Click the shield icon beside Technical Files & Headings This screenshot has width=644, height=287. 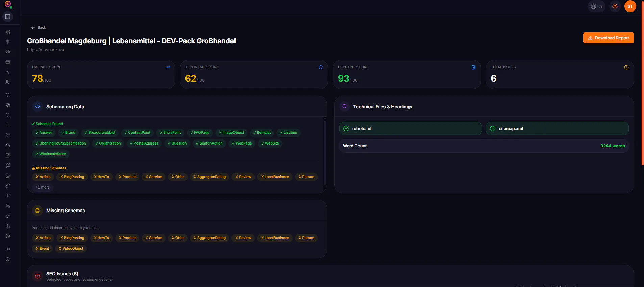click(344, 106)
